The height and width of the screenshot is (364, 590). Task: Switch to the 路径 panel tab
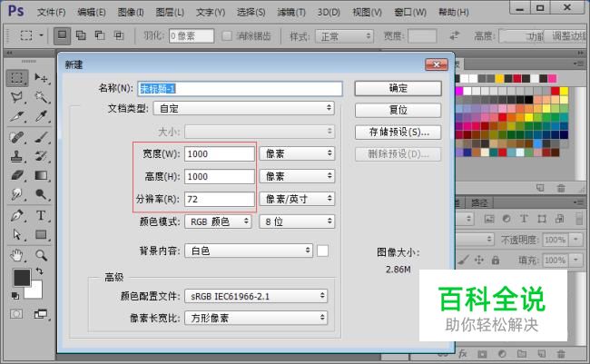coord(479,203)
